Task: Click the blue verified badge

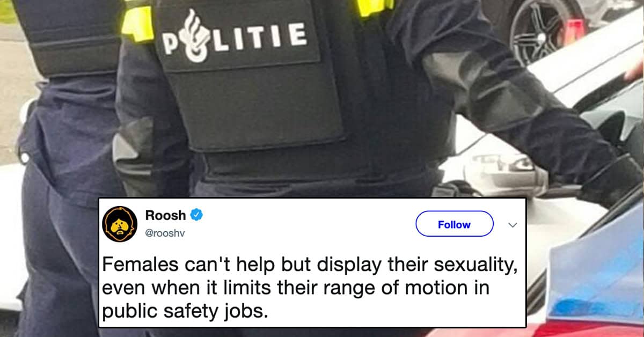Action: pos(196,215)
